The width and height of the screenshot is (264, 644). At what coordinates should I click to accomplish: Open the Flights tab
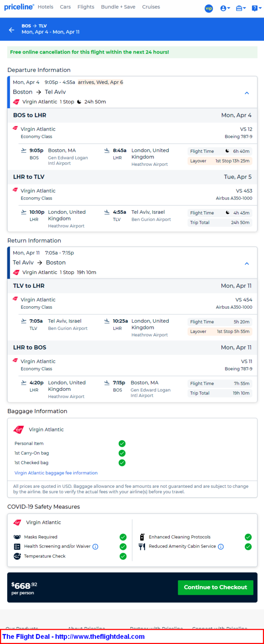(86, 7)
